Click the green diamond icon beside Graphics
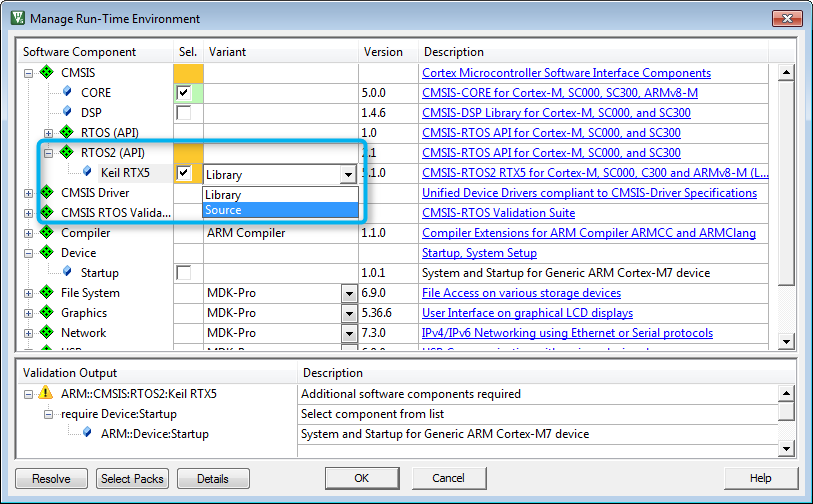The width and height of the screenshot is (813, 504). (47, 313)
